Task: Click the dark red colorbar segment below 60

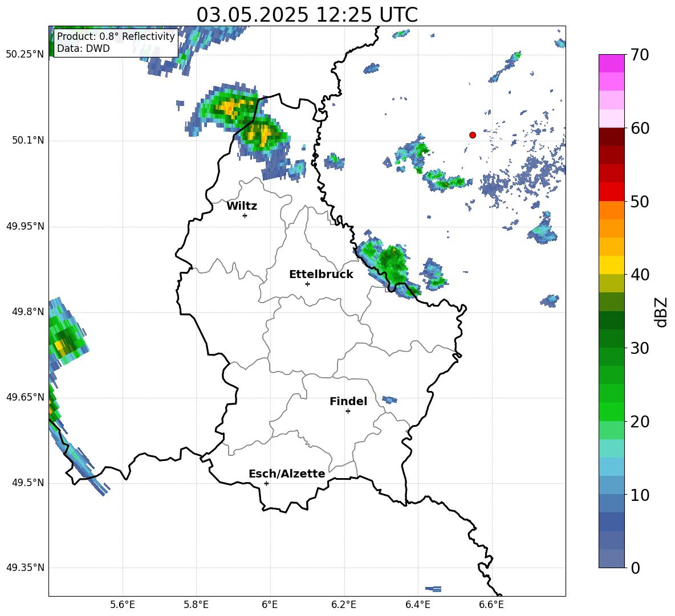Action: [x=611, y=137]
